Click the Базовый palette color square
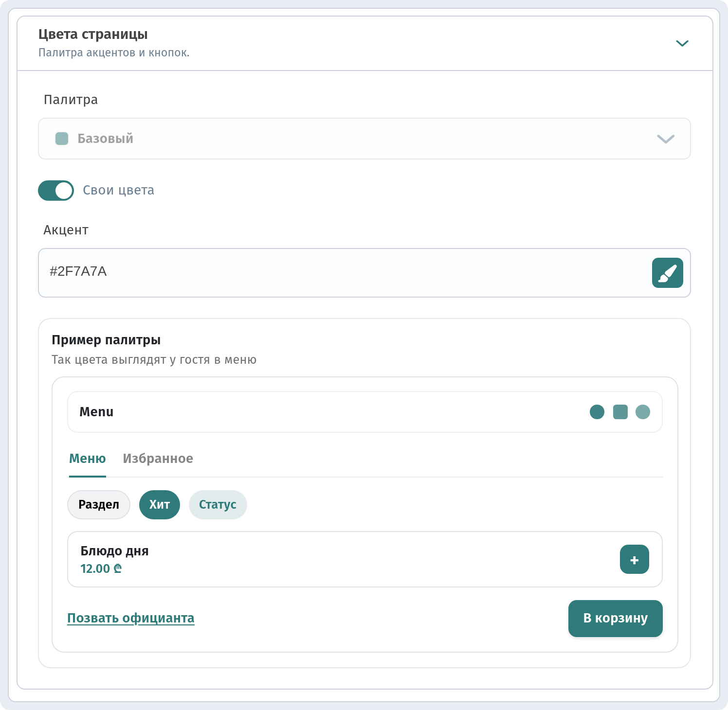The image size is (728, 710). point(62,139)
